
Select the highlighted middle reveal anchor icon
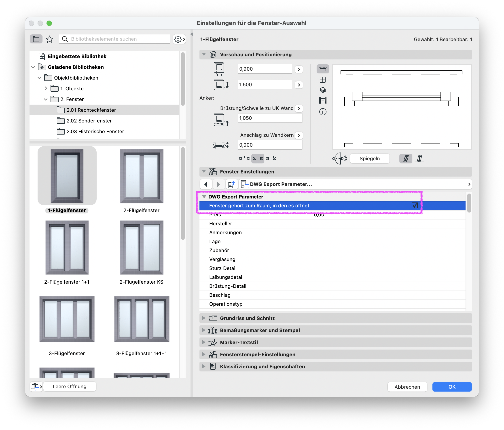click(x=258, y=158)
